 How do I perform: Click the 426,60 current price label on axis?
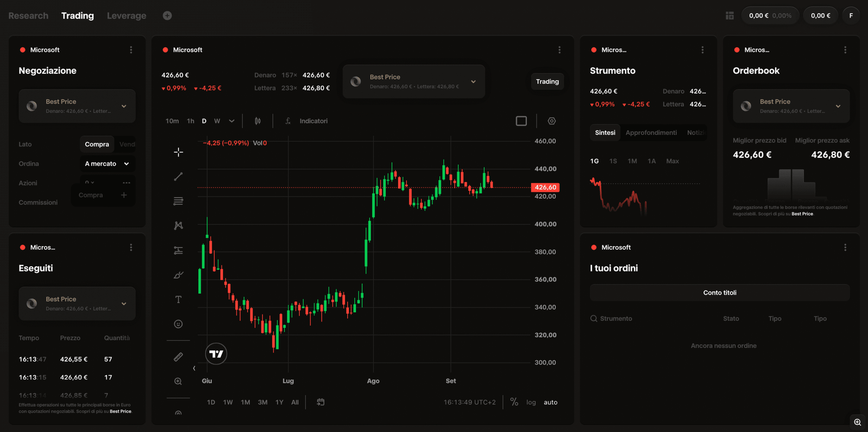pyautogui.click(x=545, y=188)
